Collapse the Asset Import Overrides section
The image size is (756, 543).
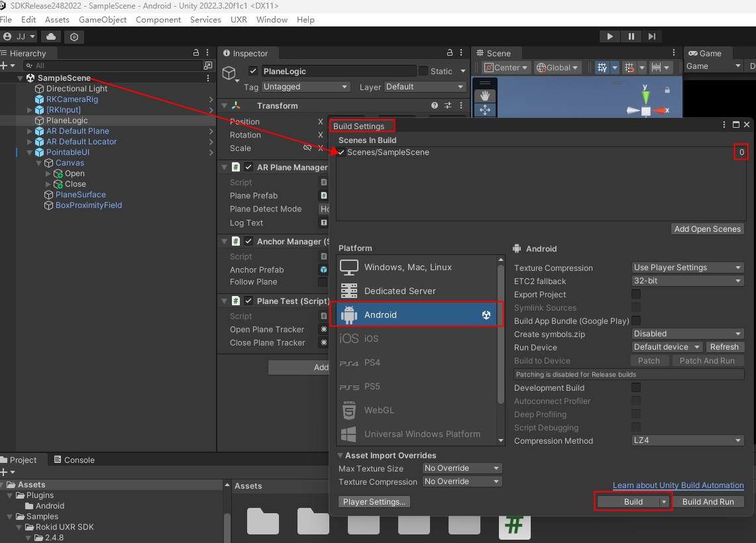pyautogui.click(x=341, y=456)
